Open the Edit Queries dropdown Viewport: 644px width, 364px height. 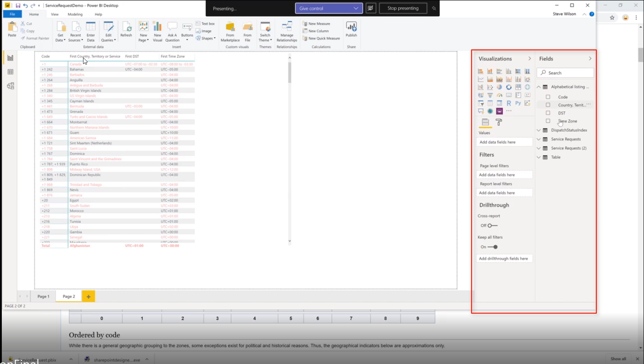click(x=108, y=32)
